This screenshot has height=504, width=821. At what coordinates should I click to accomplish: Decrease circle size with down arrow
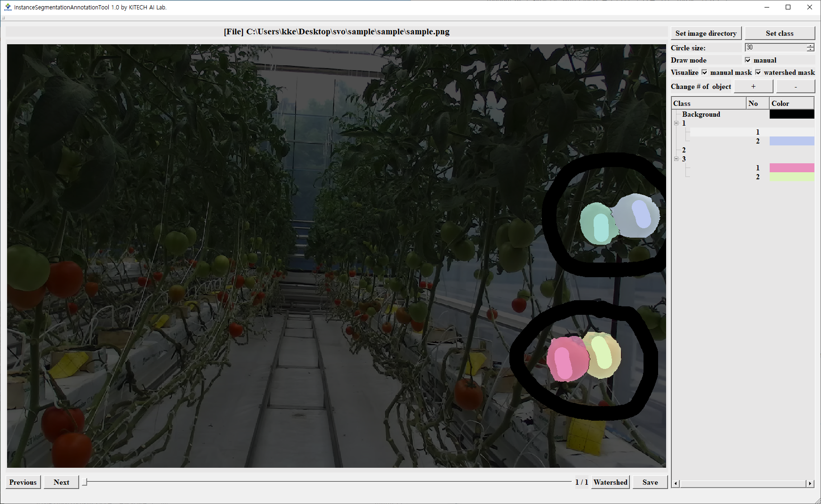tap(810, 49)
